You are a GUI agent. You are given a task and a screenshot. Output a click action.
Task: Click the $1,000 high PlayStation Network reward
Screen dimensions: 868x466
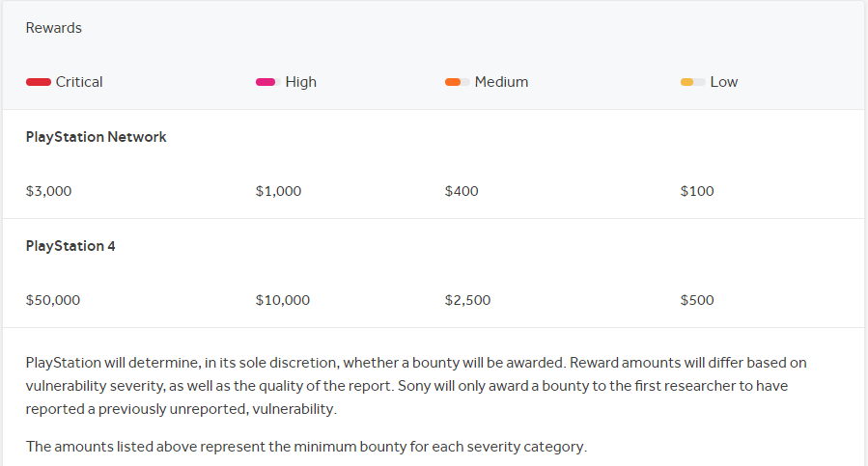coord(278,191)
